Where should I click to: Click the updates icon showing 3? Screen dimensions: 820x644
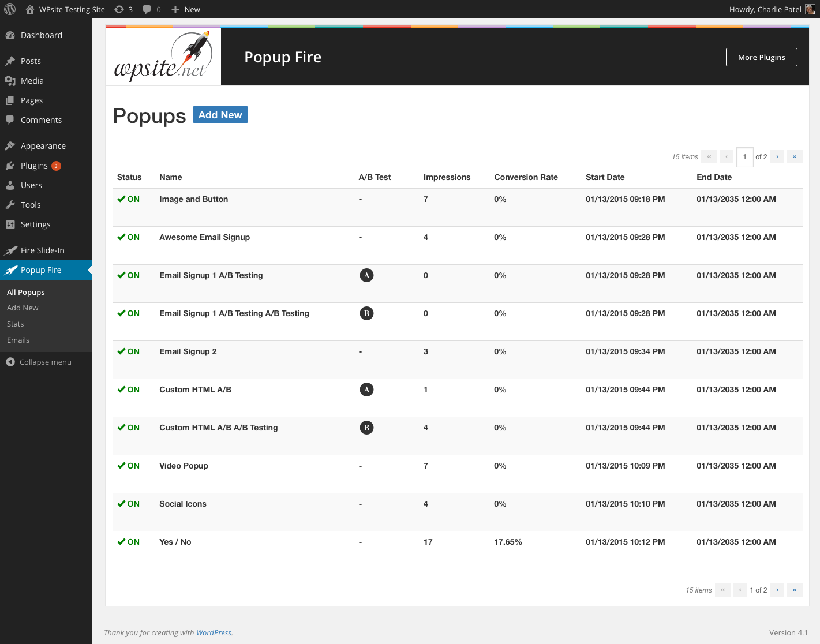tap(119, 9)
